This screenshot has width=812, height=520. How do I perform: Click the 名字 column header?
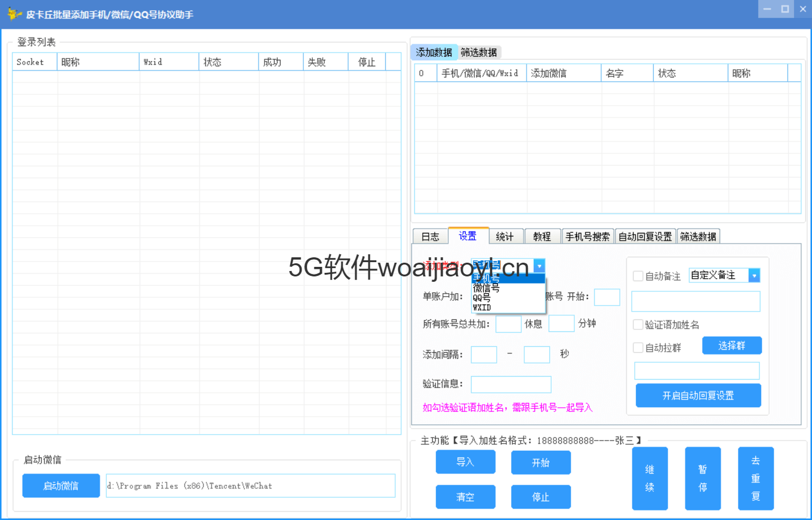point(628,73)
